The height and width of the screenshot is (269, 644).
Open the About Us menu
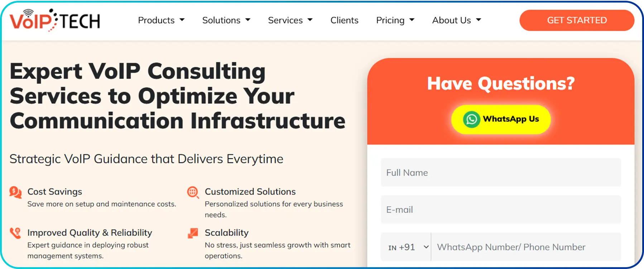click(x=457, y=20)
